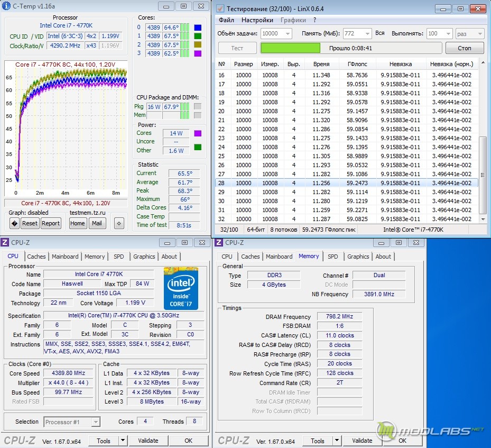Click the gray swatch next to Mem

pyautogui.click(x=198, y=115)
